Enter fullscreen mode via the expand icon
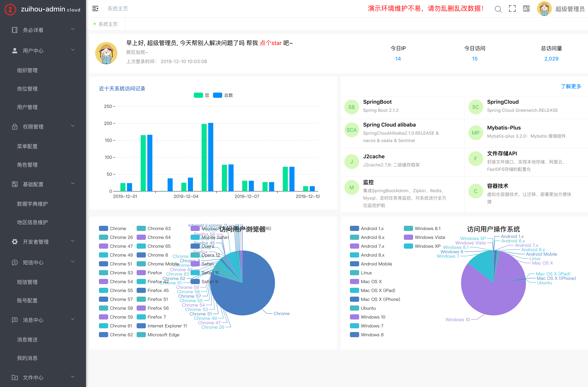 tap(512, 9)
